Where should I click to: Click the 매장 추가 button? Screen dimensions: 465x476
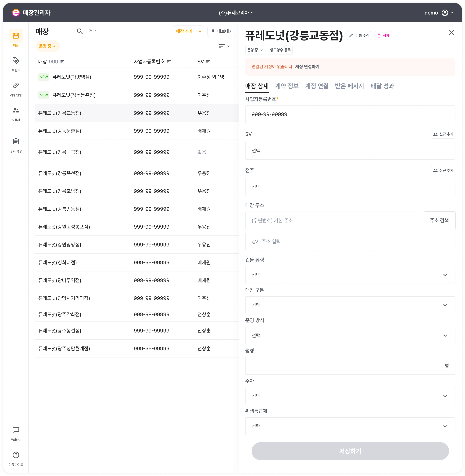coord(185,31)
